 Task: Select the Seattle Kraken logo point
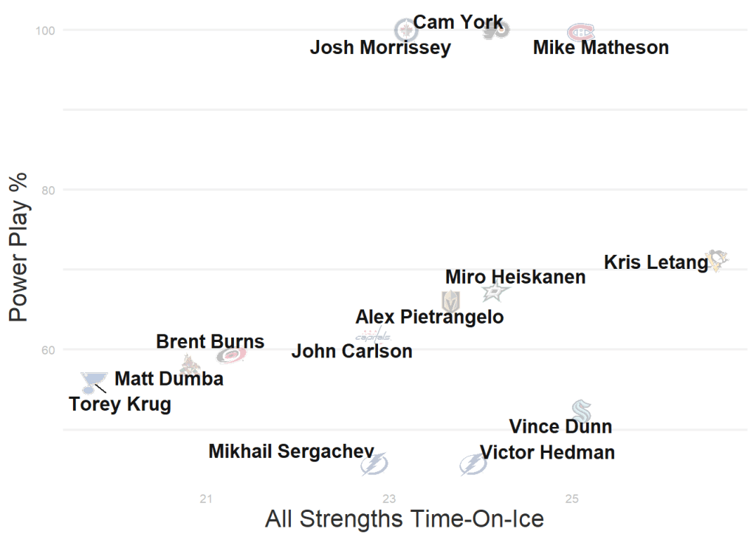(x=582, y=411)
